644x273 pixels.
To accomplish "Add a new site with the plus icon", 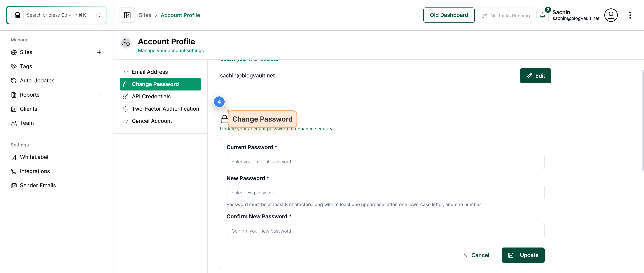I will (x=99, y=52).
